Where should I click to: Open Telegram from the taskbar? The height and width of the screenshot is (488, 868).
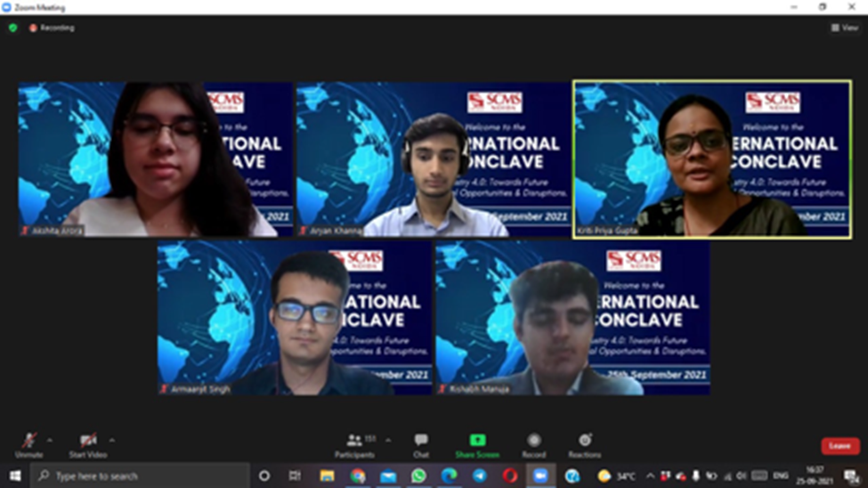pos(480,476)
